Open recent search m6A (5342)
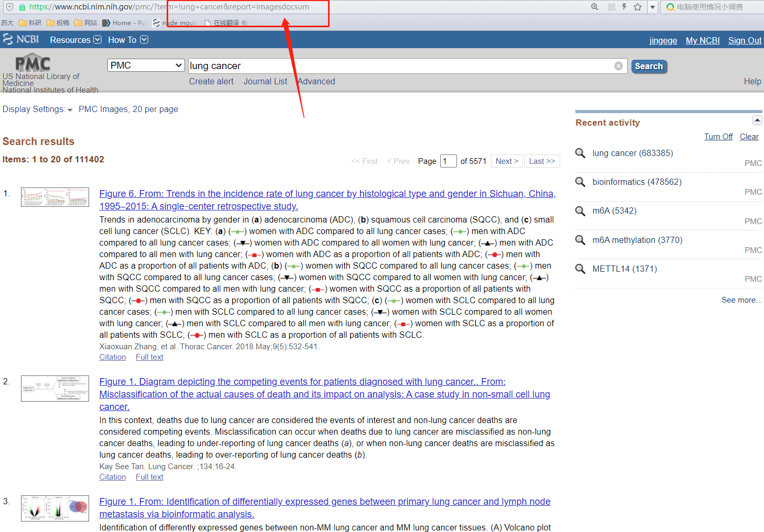The image size is (764, 532). [614, 210]
